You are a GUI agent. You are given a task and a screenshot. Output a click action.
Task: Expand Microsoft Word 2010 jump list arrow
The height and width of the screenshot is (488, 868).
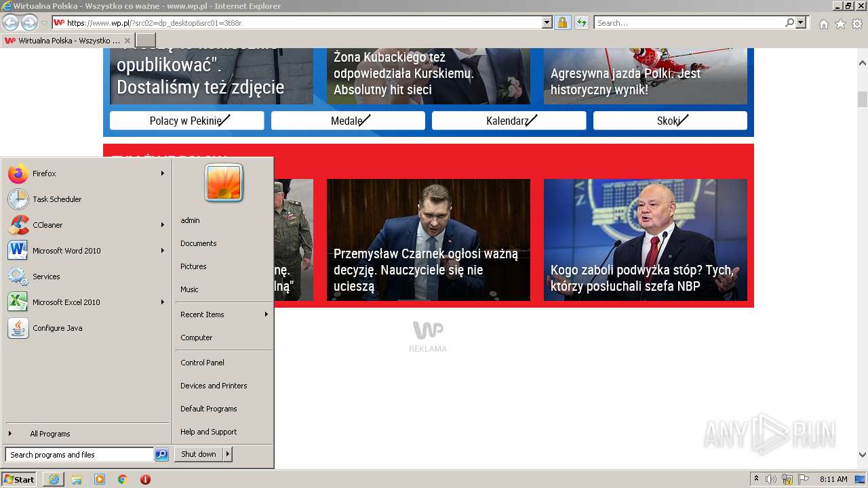(163, 251)
